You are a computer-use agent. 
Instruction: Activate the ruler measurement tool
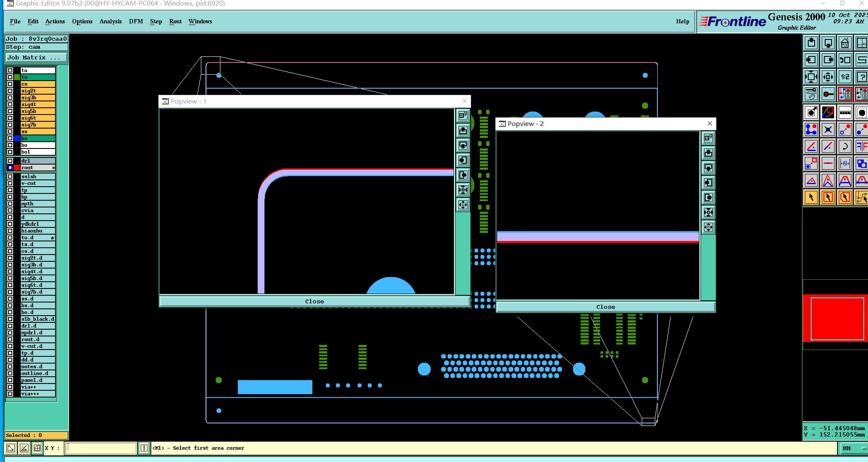click(845, 112)
